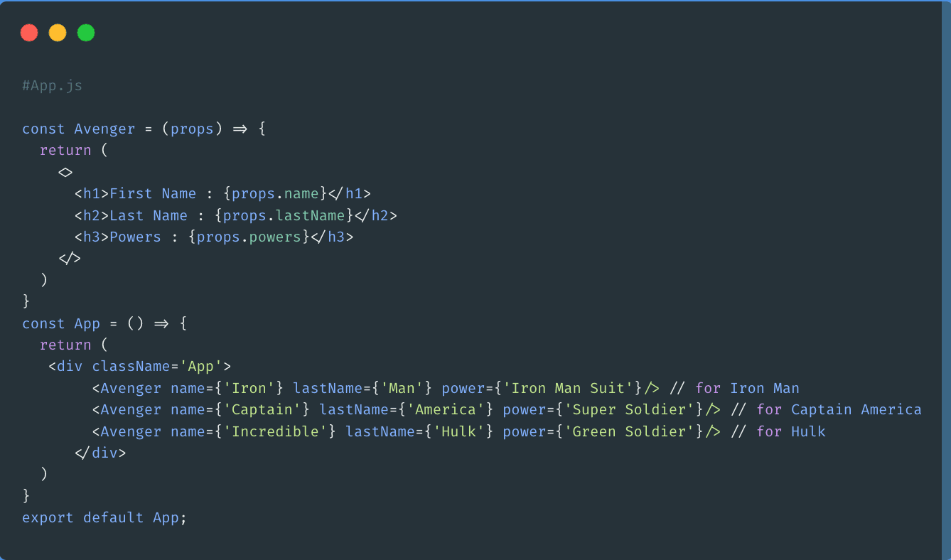Select the 'Green Soldier' string value
Image resolution: width=951 pixels, height=560 pixels.
tap(628, 431)
